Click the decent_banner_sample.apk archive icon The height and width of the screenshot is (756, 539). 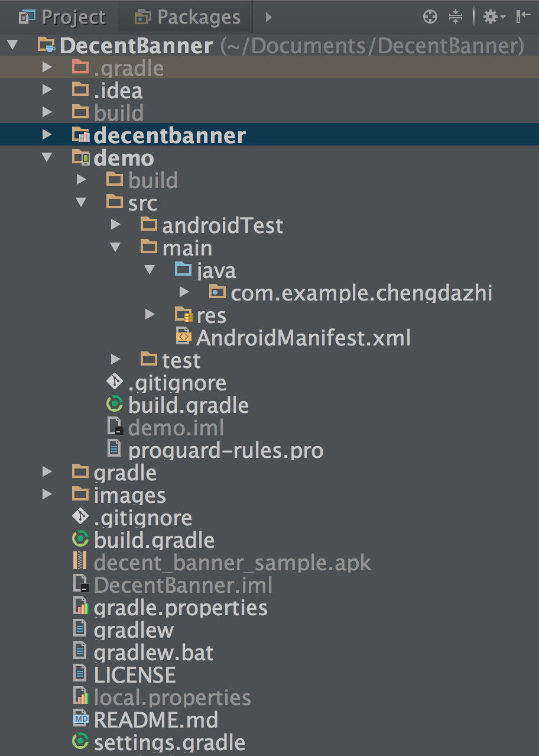79,561
